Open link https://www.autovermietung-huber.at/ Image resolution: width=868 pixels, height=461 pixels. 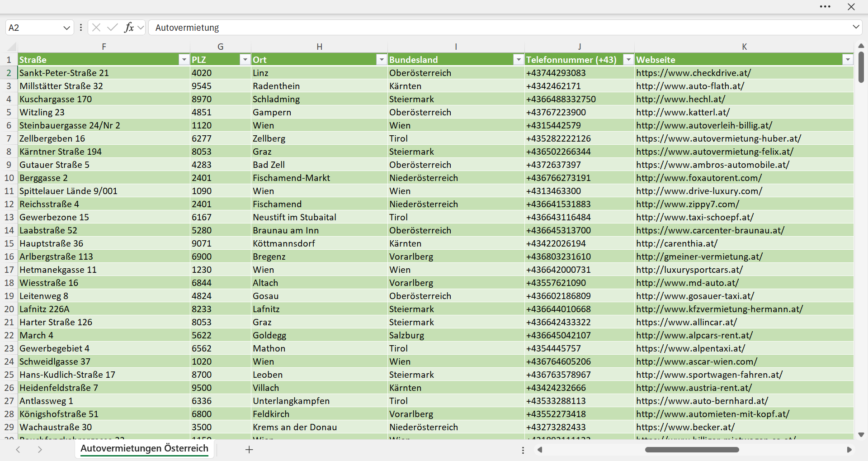718,138
